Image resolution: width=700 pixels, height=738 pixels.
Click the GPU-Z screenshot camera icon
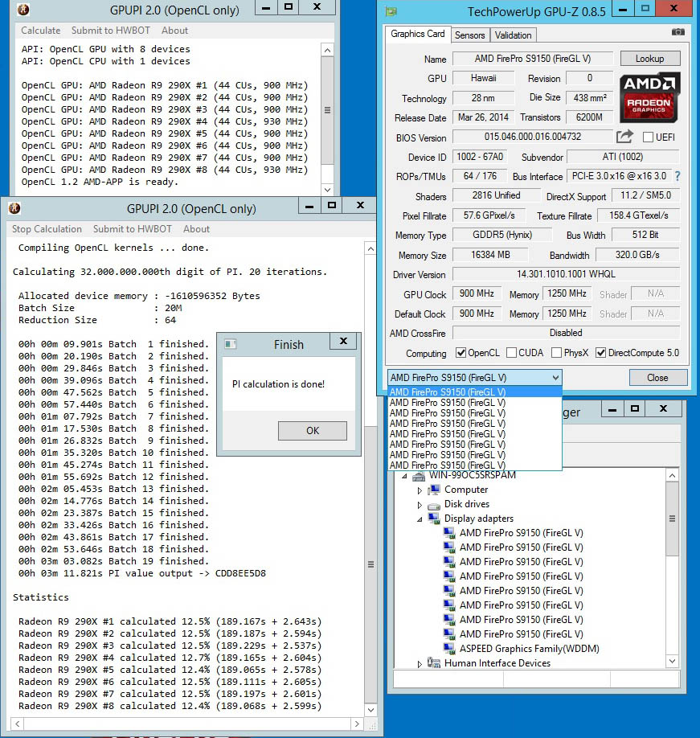[678, 32]
